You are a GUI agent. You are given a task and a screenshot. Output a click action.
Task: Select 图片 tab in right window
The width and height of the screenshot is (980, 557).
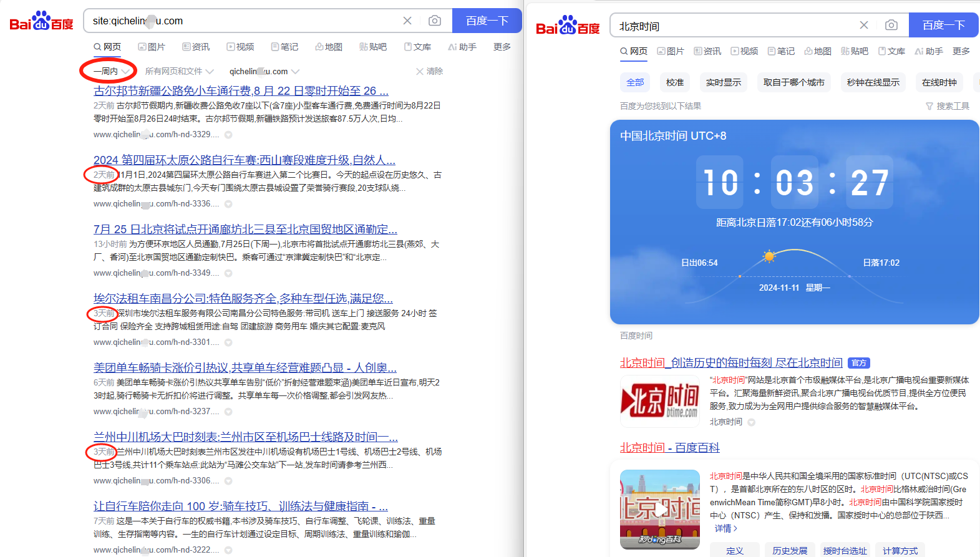671,51
